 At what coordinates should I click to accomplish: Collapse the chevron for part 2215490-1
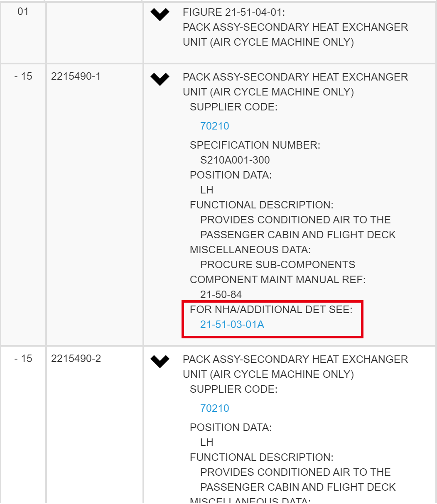click(160, 79)
